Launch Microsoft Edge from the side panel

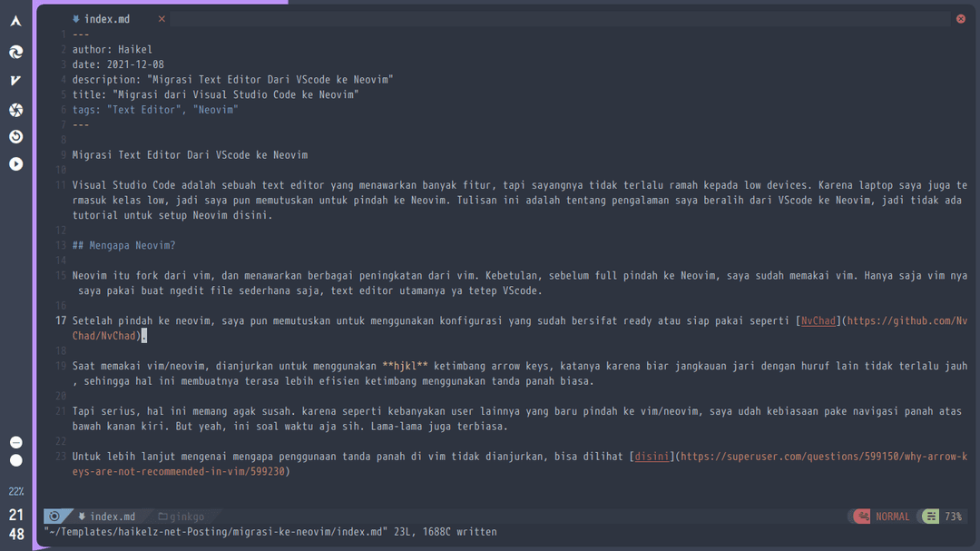(x=15, y=52)
